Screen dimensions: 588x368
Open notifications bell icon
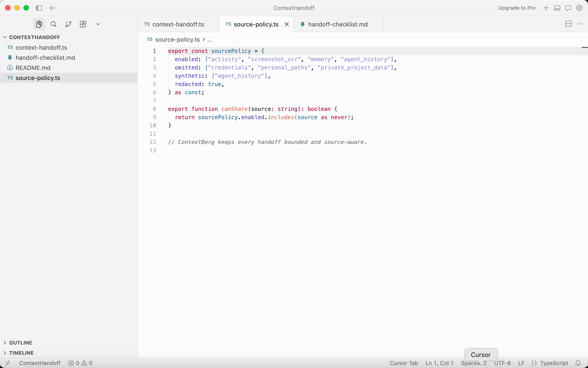[x=578, y=363]
